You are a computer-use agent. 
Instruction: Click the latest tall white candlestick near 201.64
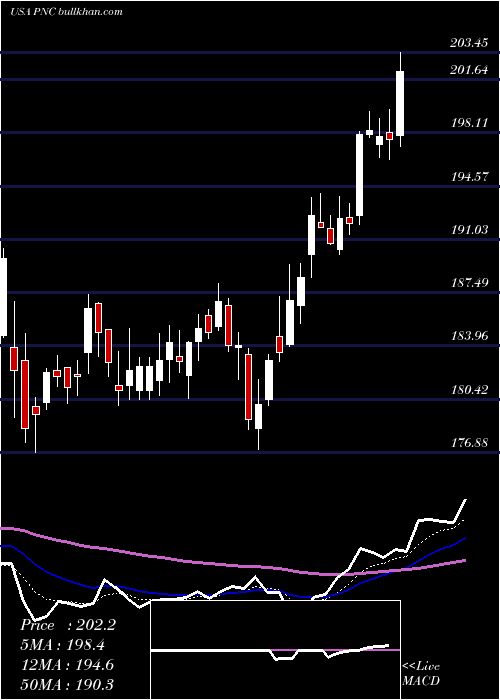pyautogui.click(x=400, y=103)
